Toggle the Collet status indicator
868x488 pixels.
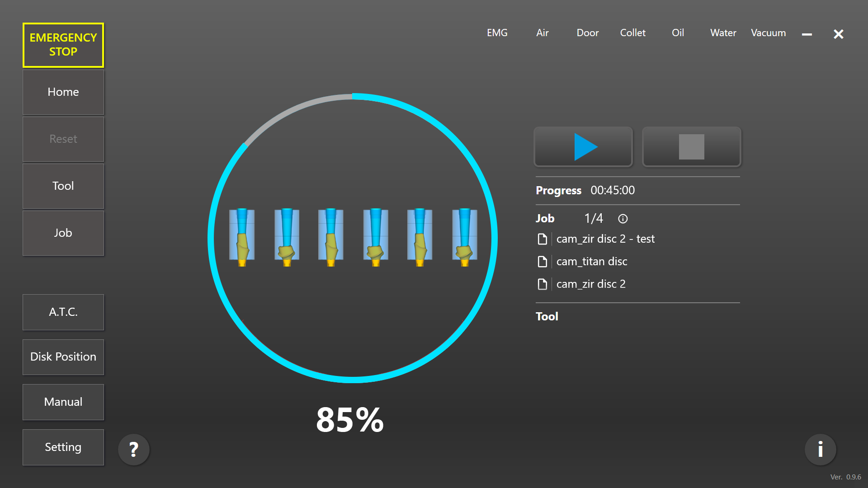pos(632,33)
